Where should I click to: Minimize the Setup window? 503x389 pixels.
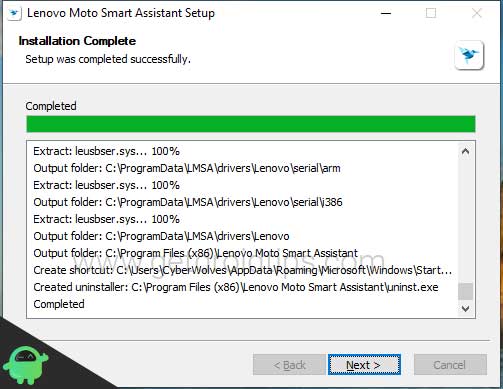[386, 13]
